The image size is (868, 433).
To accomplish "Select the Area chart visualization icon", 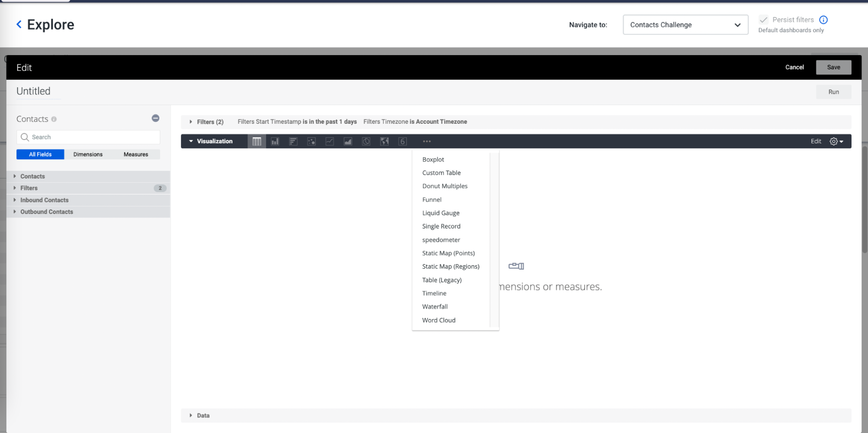I will (348, 141).
